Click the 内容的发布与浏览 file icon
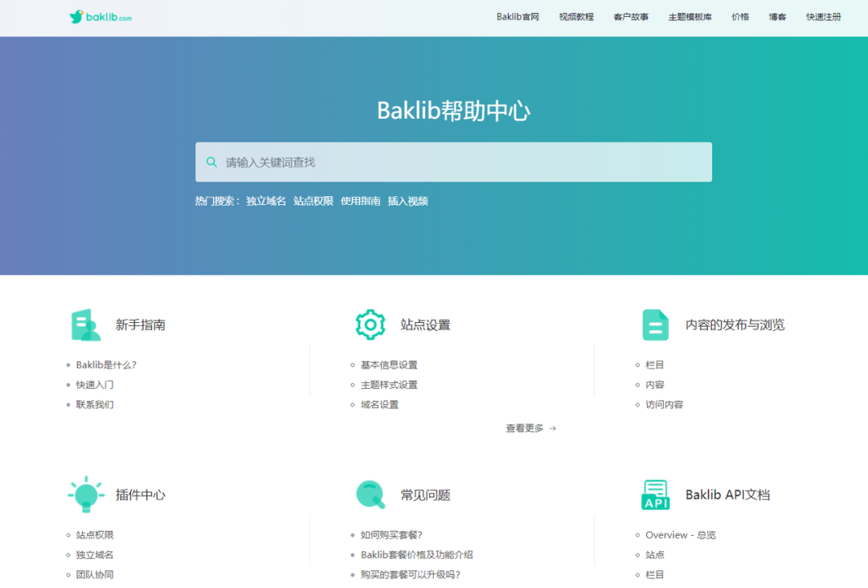The image size is (868, 588). pyautogui.click(x=656, y=325)
